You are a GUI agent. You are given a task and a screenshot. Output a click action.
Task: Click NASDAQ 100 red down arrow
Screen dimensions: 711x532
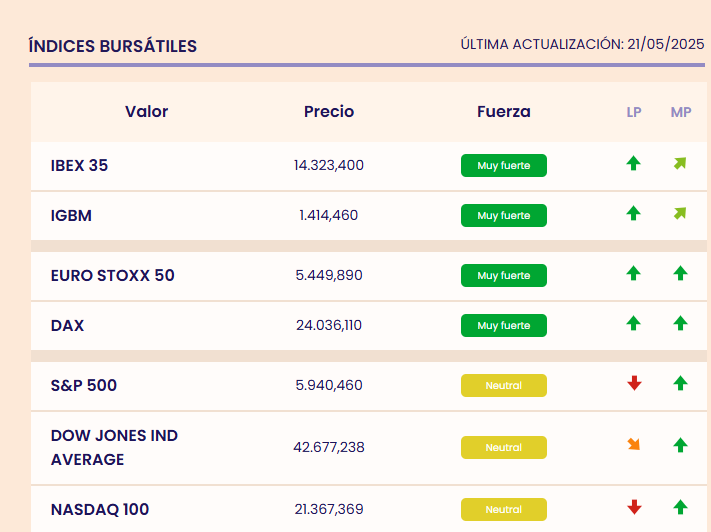[x=633, y=507]
